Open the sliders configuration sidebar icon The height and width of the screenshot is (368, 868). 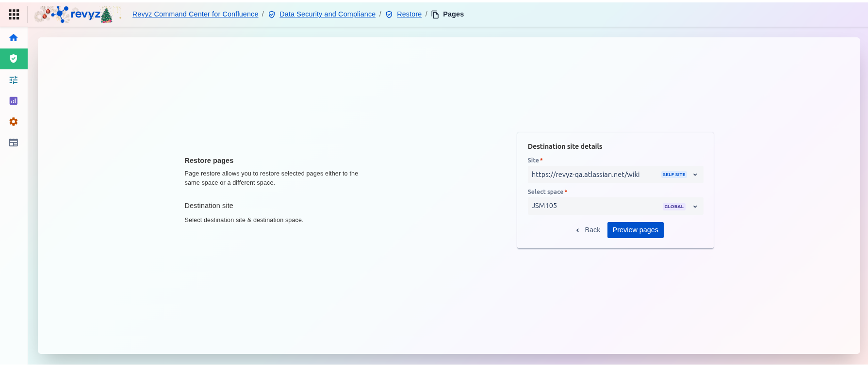coord(14,80)
